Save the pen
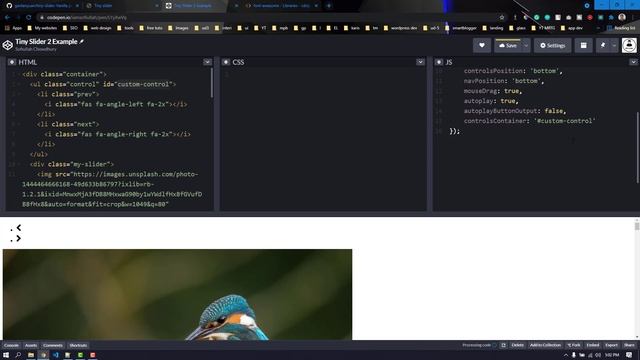The image size is (640, 360). pos(508,45)
